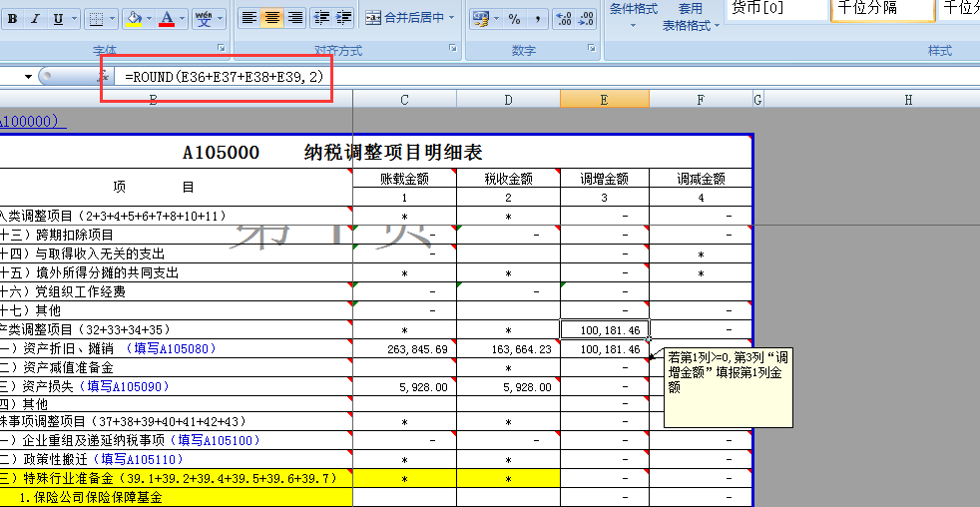Select 5,928.00 in 账载金额 column
980x507 pixels.
pyautogui.click(x=404, y=386)
